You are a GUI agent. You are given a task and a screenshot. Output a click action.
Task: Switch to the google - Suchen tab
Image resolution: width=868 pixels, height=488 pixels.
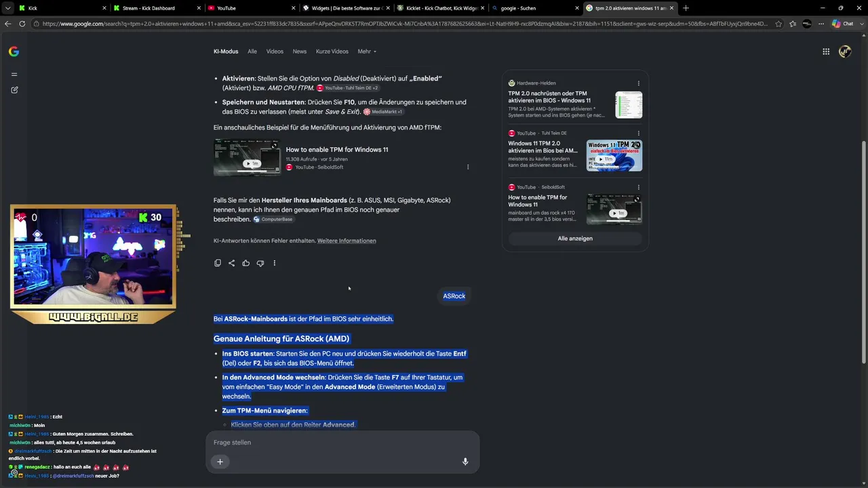534,8
